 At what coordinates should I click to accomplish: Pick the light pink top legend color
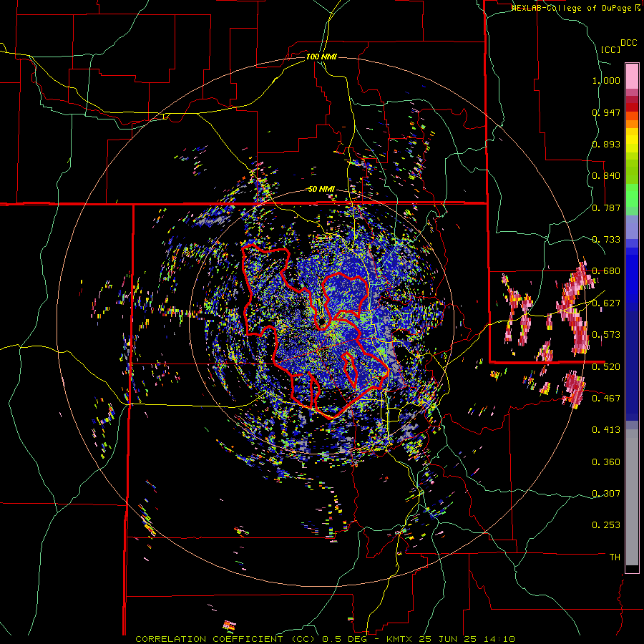click(x=632, y=76)
